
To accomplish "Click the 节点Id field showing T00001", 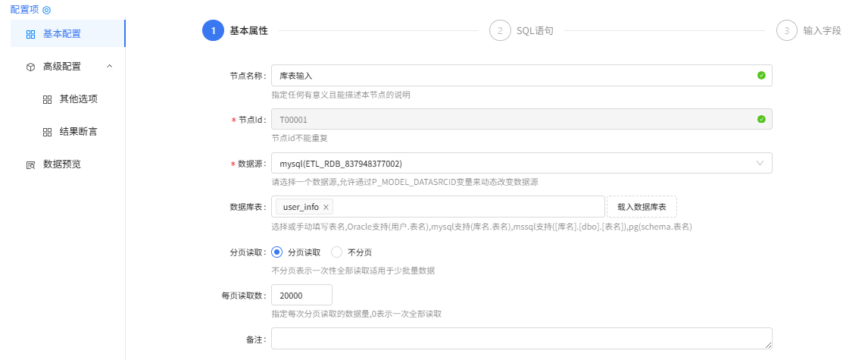I will 521,119.
